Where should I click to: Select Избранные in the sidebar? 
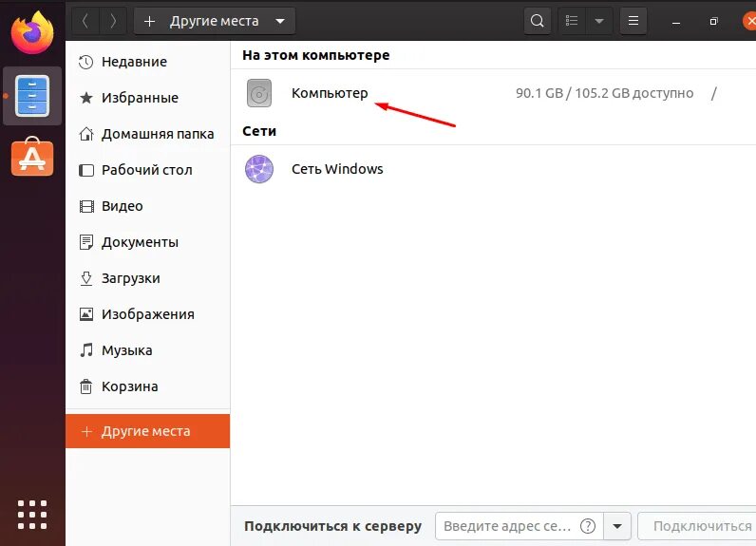pyautogui.click(x=140, y=98)
